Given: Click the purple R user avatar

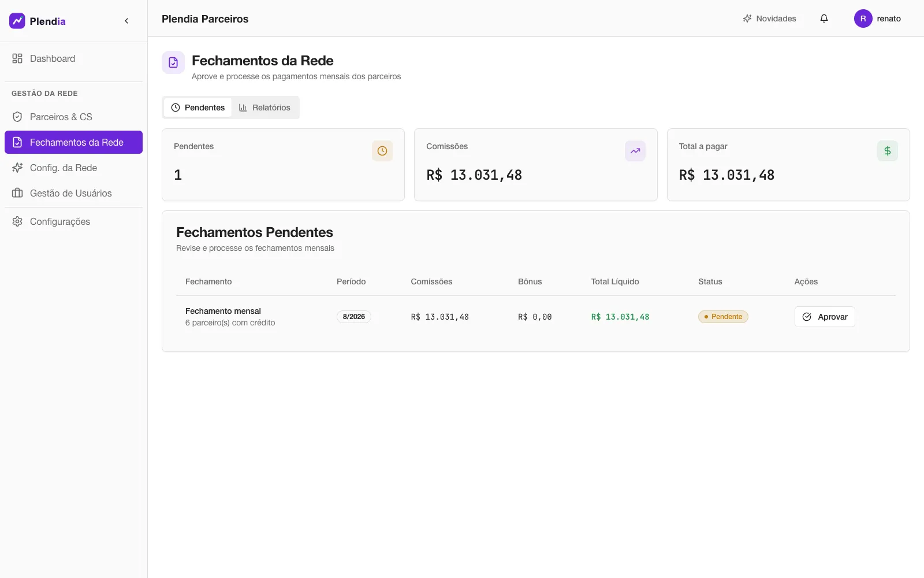Looking at the screenshot, I should 863,18.
